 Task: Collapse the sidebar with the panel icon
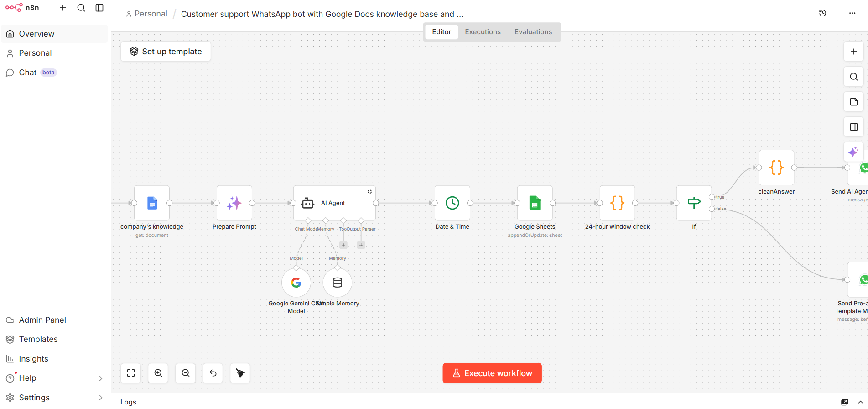tap(99, 8)
